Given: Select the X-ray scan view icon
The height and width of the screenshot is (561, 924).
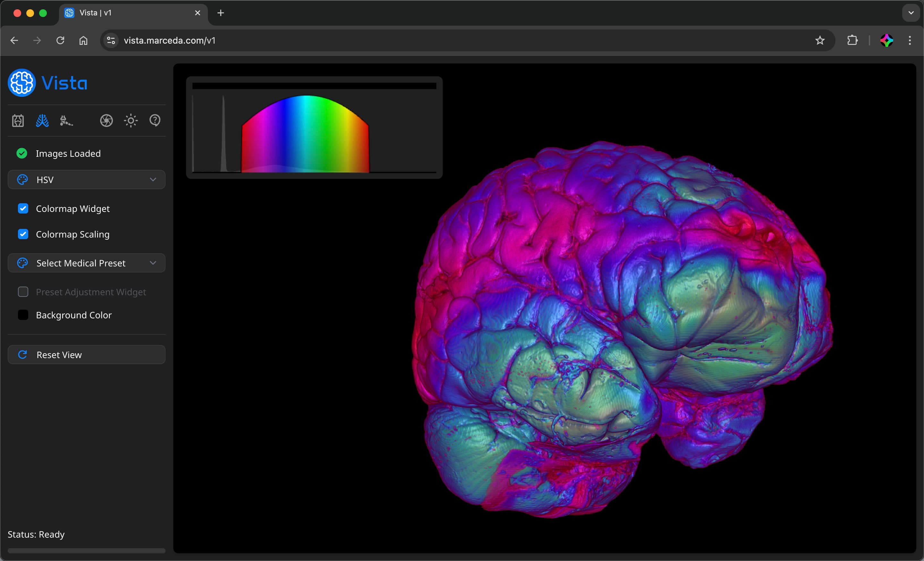Looking at the screenshot, I should tap(18, 120).
